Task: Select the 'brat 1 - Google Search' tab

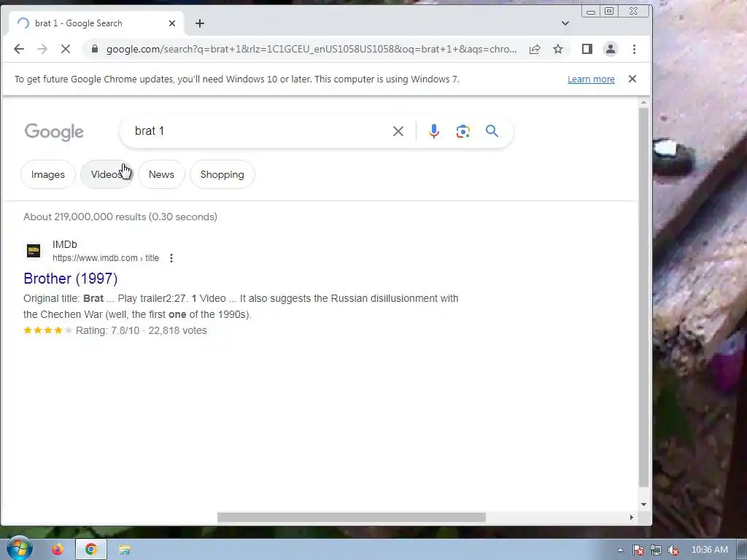Action: [96, 23]
